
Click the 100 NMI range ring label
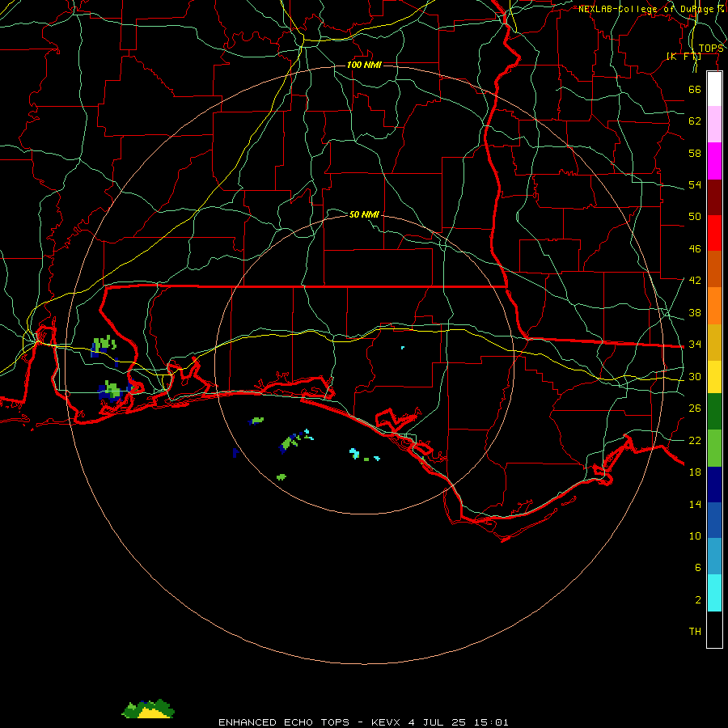(364, 65)
